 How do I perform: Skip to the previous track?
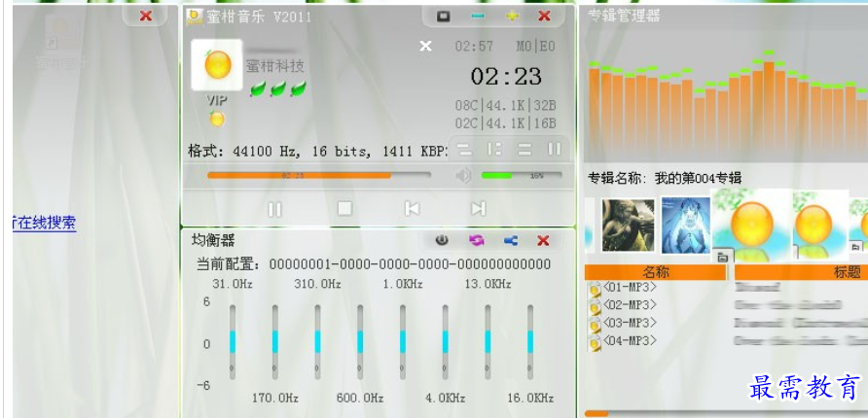click(x=412, y=208)
